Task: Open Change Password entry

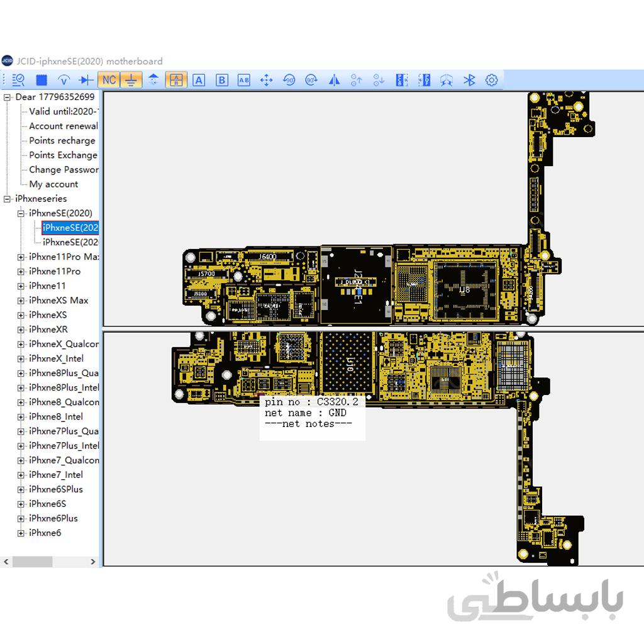Action: click(x=64, y=170)
